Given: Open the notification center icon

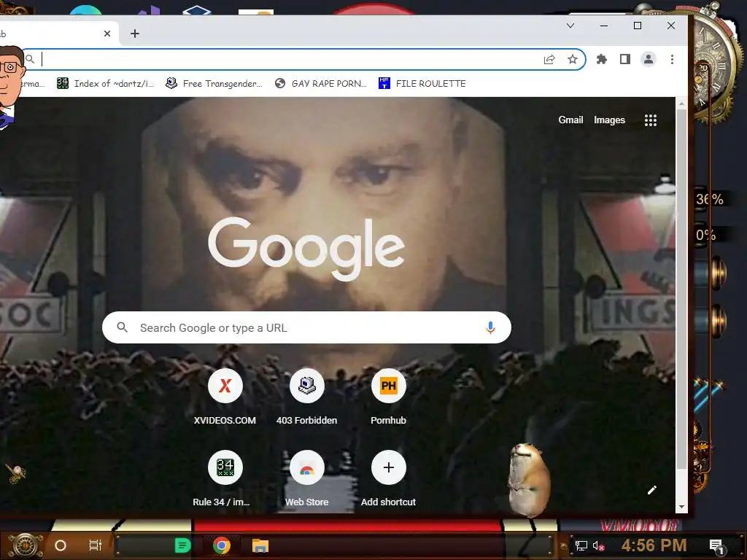Looking at the screenshot, I should click(716, 546).
